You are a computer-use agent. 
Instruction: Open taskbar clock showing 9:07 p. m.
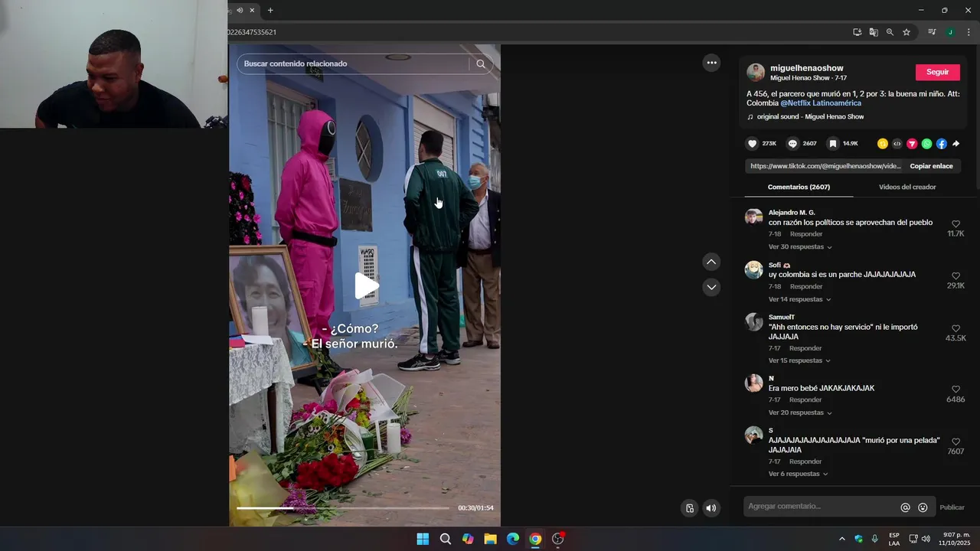pos(955,539)
